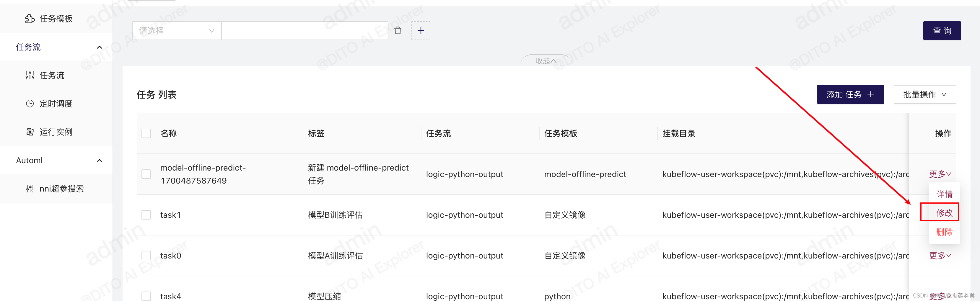Click the 任务流 column header
Image resolution: width=980 pixels, height=301 pixels.
point(438,133)
